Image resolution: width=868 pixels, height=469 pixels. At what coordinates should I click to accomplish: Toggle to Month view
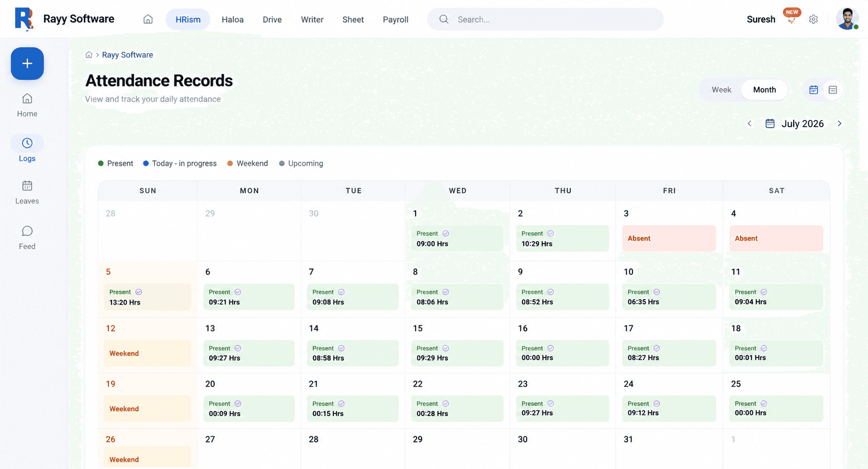click(x=764, y=90)
